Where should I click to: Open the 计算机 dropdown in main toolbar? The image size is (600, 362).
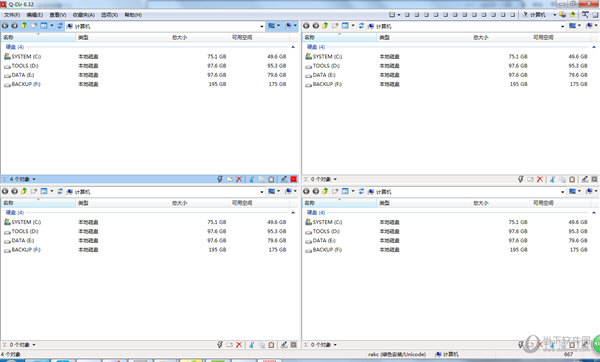(x=554, y=15)
